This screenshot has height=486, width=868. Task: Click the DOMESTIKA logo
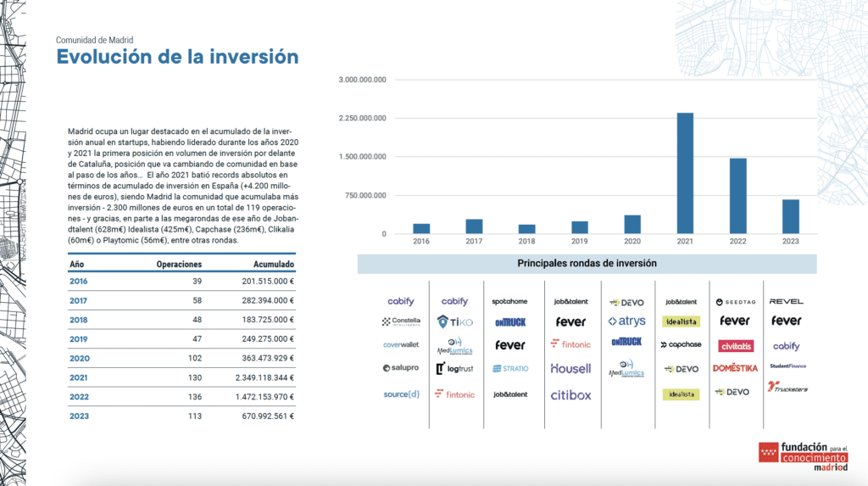click(735, 368)
